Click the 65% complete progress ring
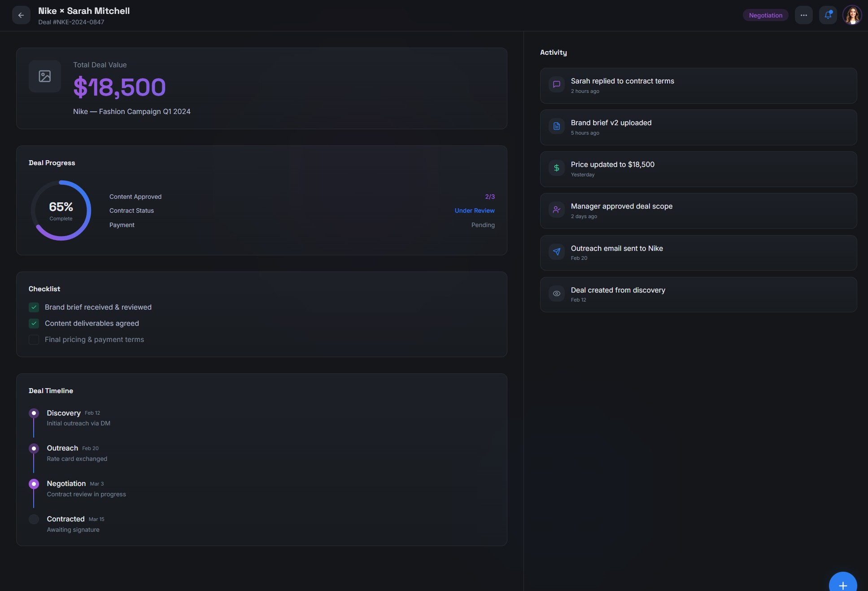This screenshot has height=591, width=868. click(x=61, y=210)
